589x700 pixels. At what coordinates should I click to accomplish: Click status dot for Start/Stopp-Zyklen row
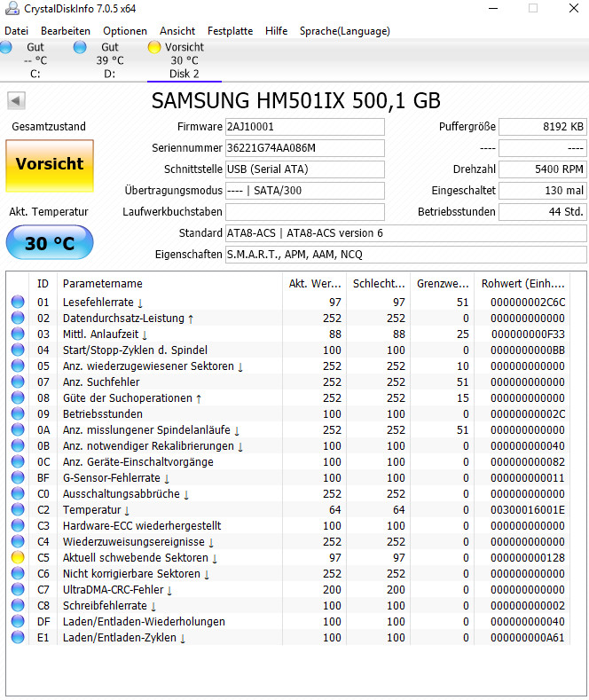coord(18,350)
